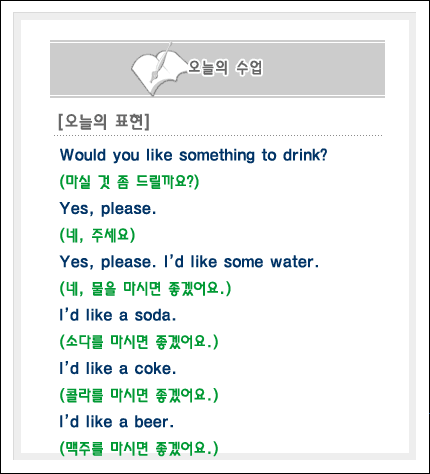Click '(맥주를 마시면 좋겠어요.)' translation
The height and width of the screenshot is (474, 430).
pos(139,448)
